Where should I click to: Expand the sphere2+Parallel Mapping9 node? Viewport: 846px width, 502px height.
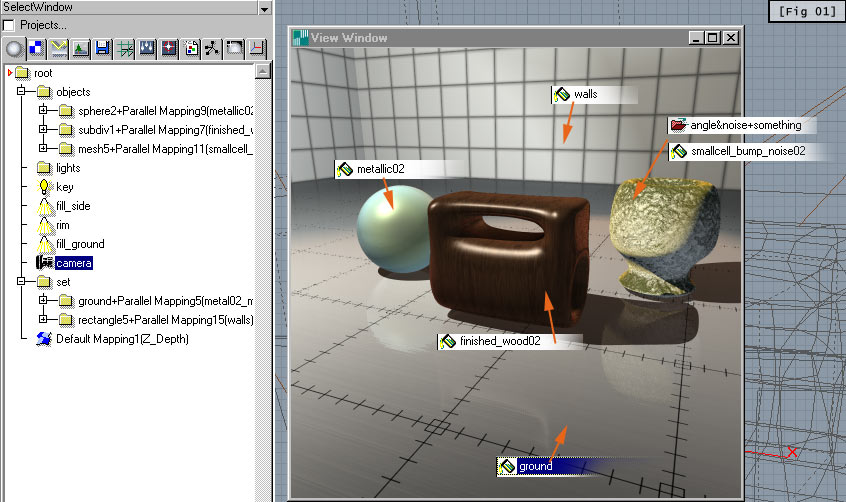tap(42, 111)
